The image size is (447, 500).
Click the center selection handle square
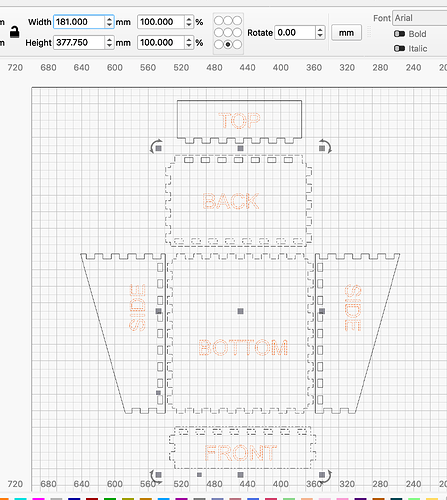pos(240,311)
